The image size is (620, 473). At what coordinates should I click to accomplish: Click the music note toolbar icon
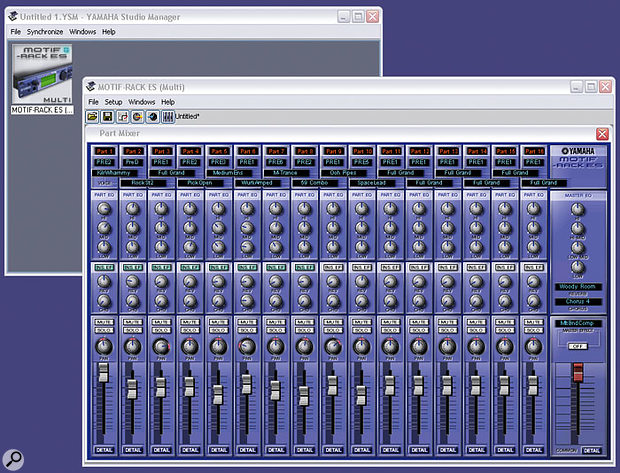(x=123, y=116)
